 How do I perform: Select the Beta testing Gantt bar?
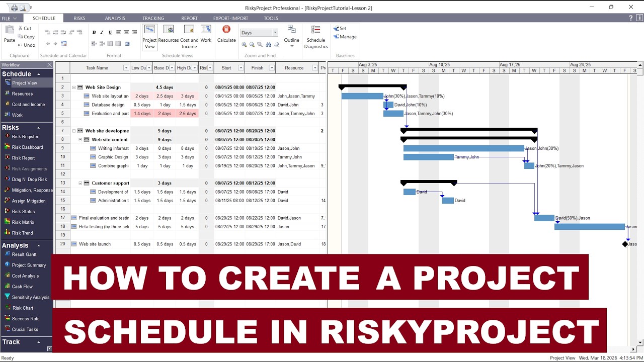pos(590,227)
